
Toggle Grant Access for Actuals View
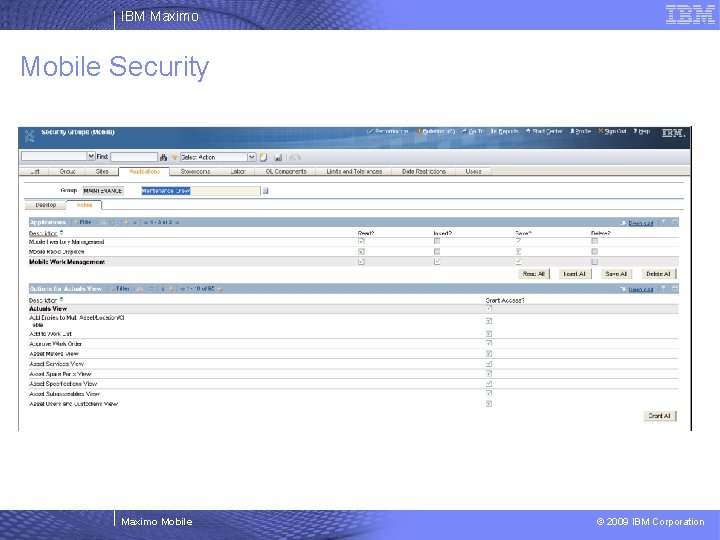(489, 309)
